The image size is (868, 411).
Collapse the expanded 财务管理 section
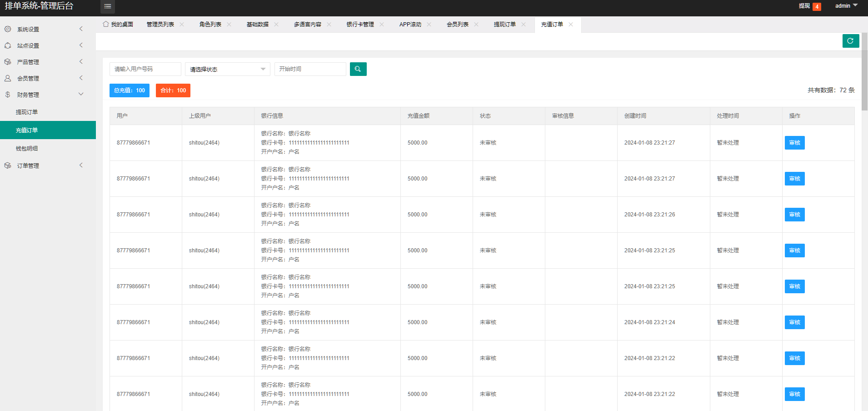pos(80,94)
